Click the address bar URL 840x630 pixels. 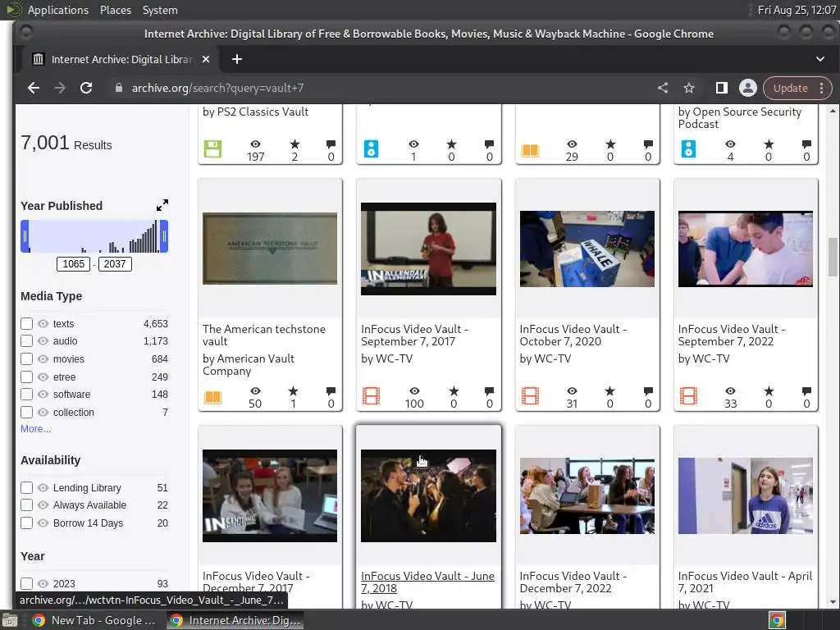pyautogui.click(x=217, y=88)
